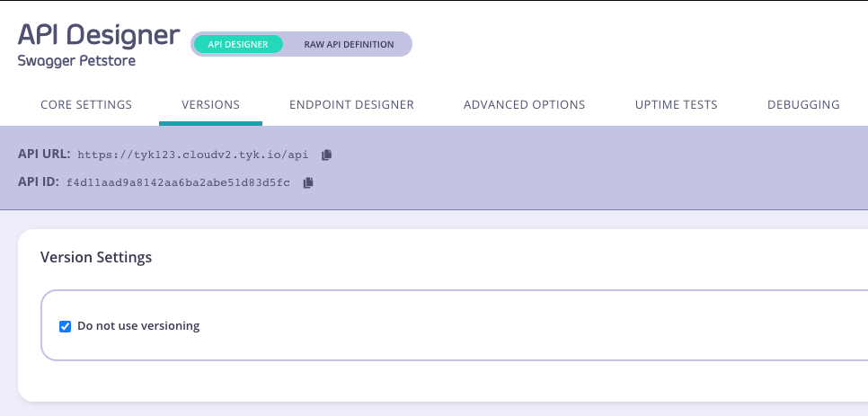Click the API ID hash value
Image resolution: width=868 pixels, height=416 pixels.
(x=178, y=182)
